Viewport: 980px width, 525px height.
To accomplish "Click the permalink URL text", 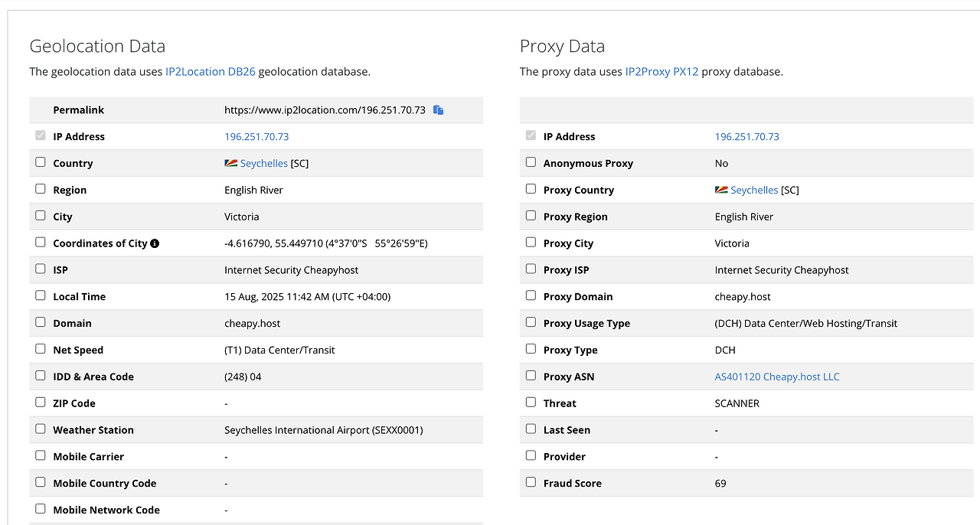I will (x=325, y=110).
